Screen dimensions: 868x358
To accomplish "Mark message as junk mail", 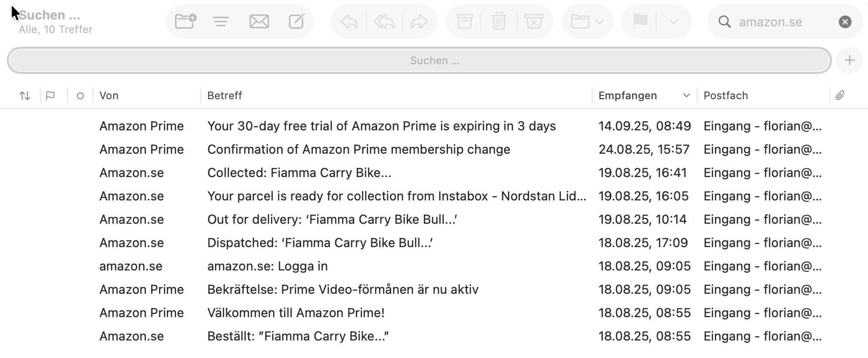I will tap(534, 21).
